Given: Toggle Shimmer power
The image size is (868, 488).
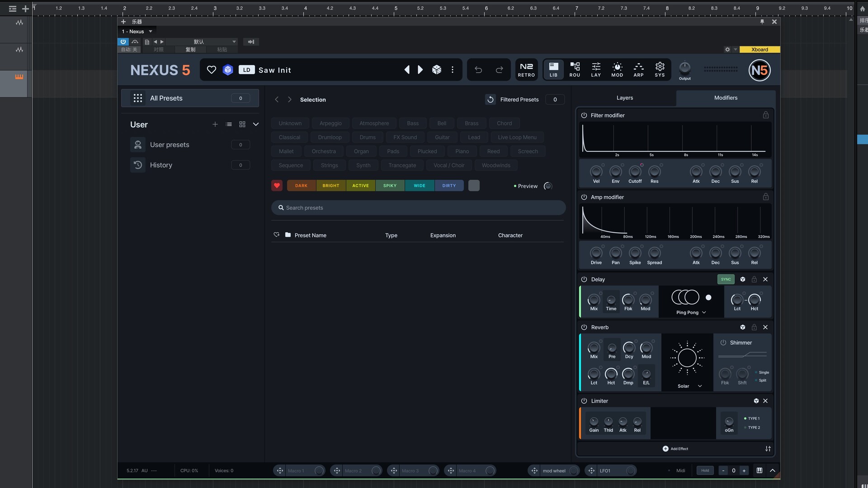Looking at the screenshot, I should [723, 343].
